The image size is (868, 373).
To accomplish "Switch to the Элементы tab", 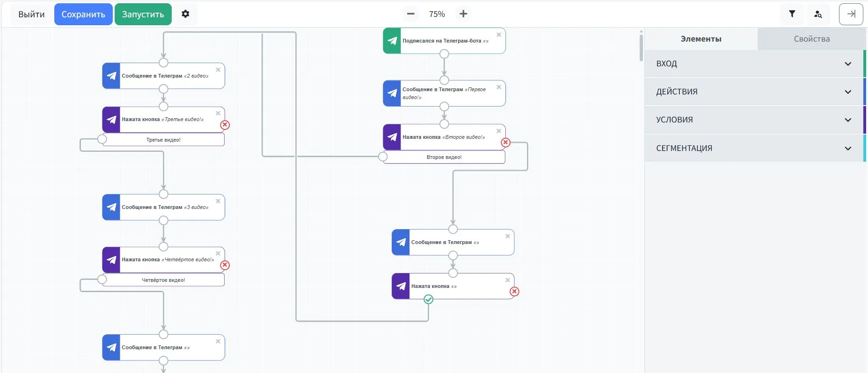I will pyautogui.click(x=700, y=39).
